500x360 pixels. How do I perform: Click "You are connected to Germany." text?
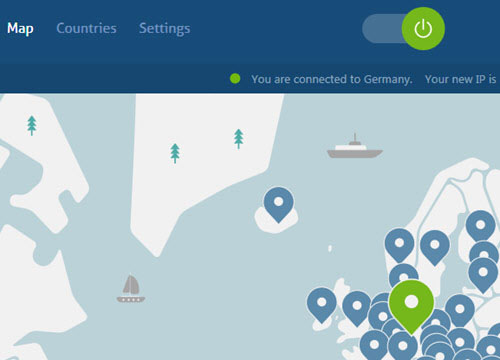[x=332, y=80]
